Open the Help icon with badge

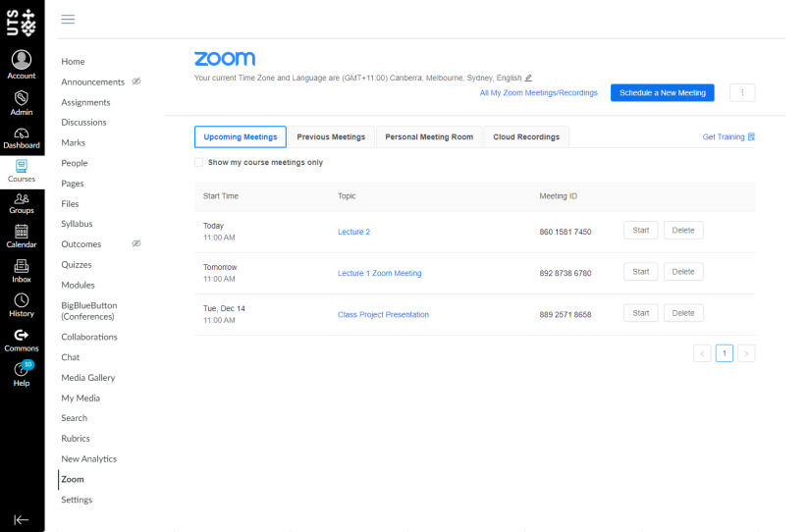22,369
